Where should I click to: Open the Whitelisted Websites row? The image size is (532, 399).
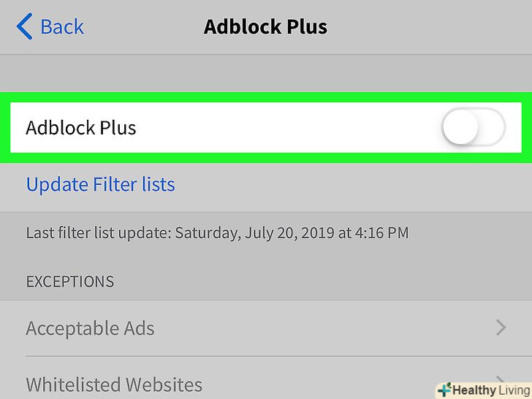tap(114, 384)
